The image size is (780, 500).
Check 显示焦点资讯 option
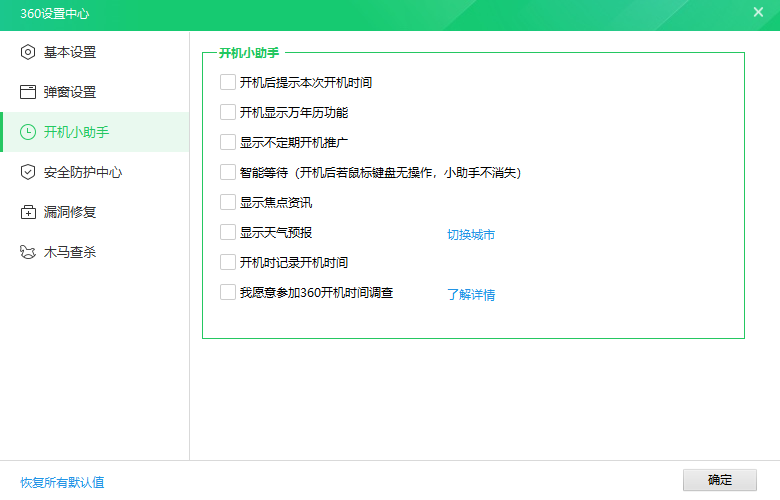228,202
